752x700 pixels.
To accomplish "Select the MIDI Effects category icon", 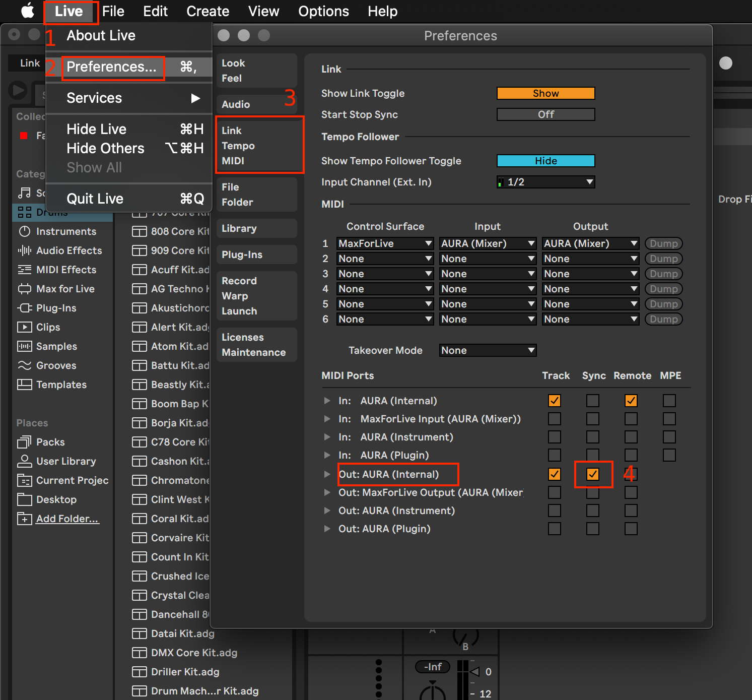I will (x=24, y=270).
